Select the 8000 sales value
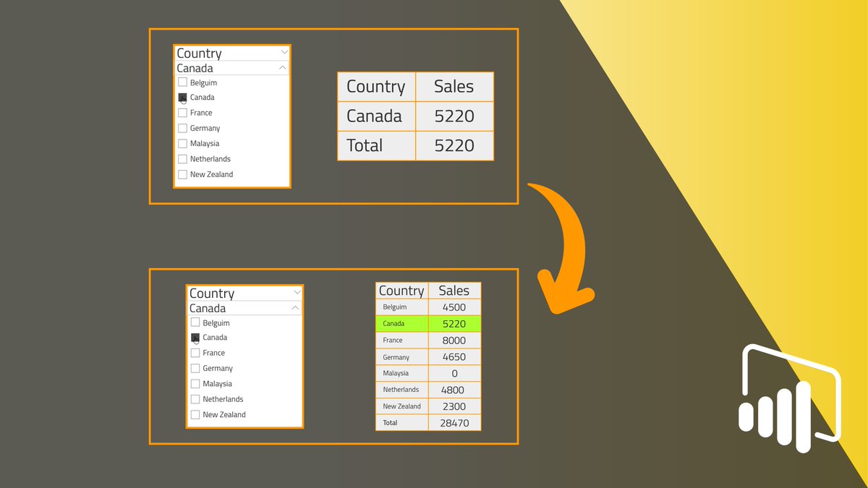This screenshot has height=488, width=868. 454,341
